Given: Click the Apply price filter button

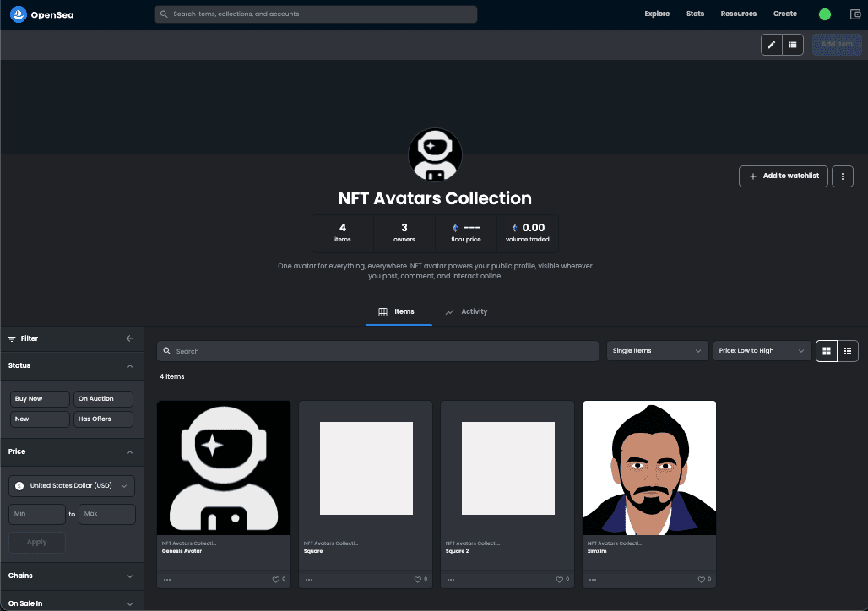Looking at the screenshot, I should click(x=36, y=542).
